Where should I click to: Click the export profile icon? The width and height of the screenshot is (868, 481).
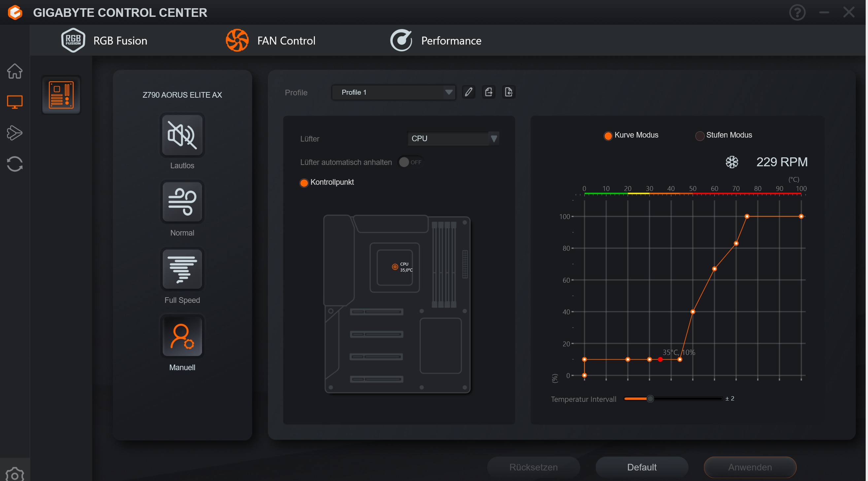(488, 92)
